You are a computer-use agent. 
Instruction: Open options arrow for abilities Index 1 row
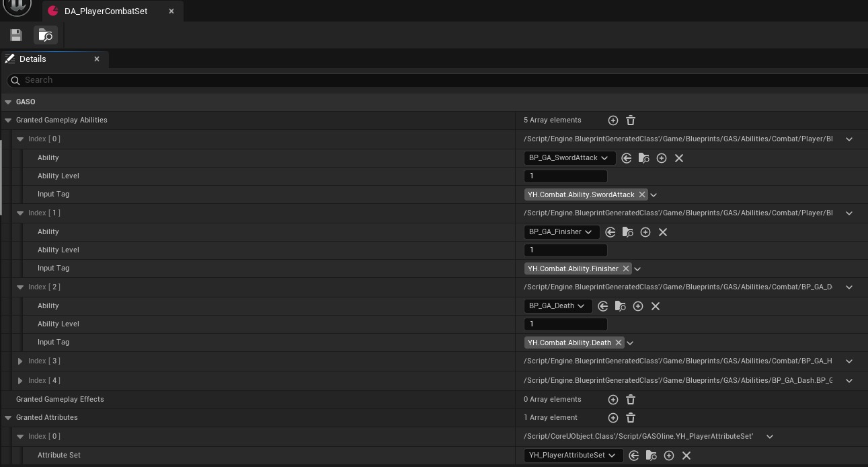coord(849,213)
